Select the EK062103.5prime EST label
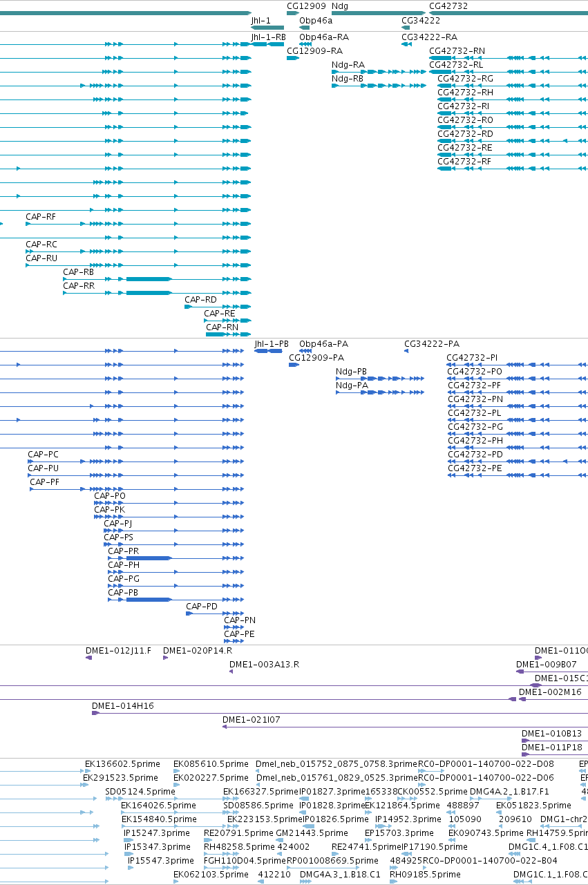The image size is (588, 885). coord(211,875)
